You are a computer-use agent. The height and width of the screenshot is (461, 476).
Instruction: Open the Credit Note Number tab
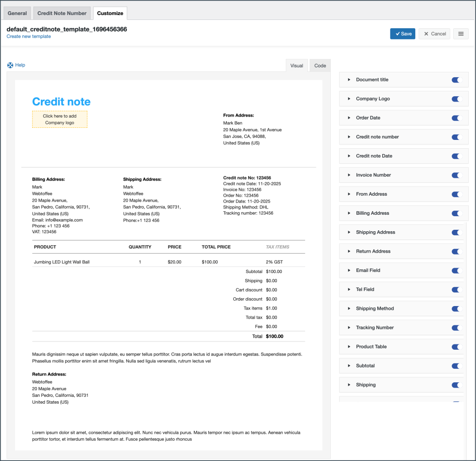point(62,14)
